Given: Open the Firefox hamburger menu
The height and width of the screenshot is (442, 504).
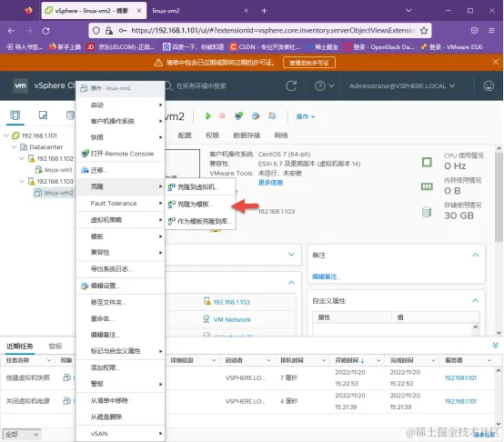Looking at the screenshot, I should click(491, 31).
